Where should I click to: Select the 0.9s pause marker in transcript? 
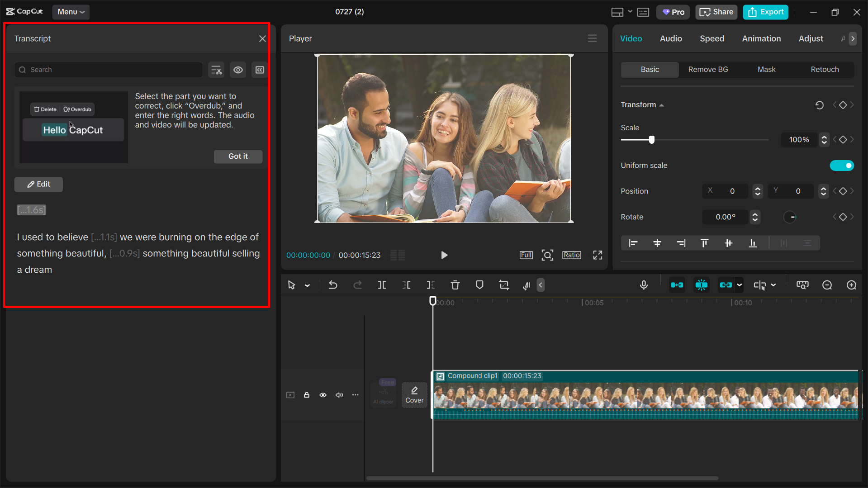pos(124,253)
